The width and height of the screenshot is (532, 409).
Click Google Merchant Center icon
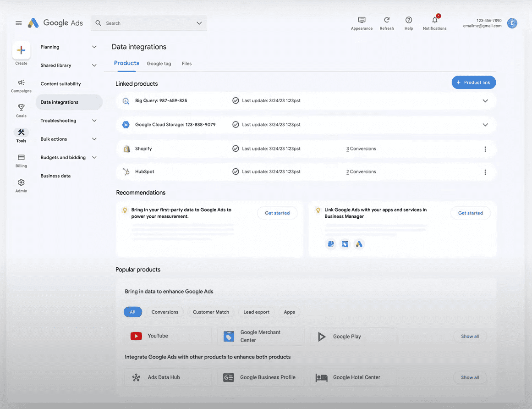point(229,336)
